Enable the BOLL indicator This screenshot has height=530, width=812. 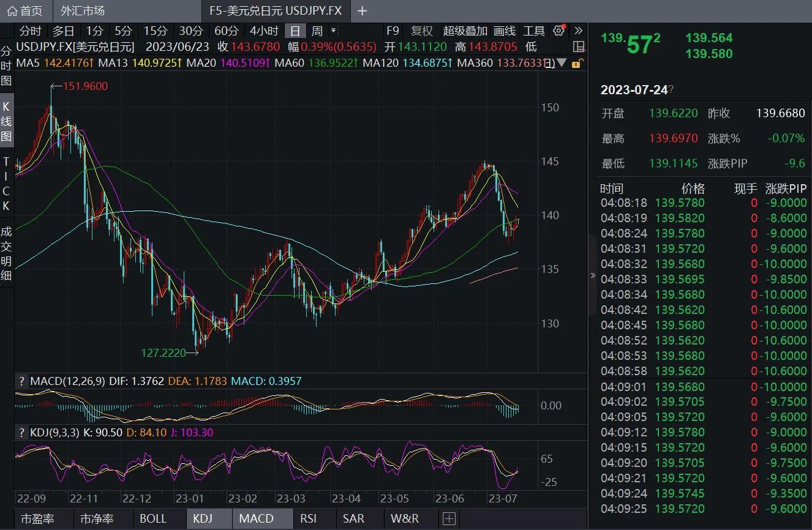153,518
